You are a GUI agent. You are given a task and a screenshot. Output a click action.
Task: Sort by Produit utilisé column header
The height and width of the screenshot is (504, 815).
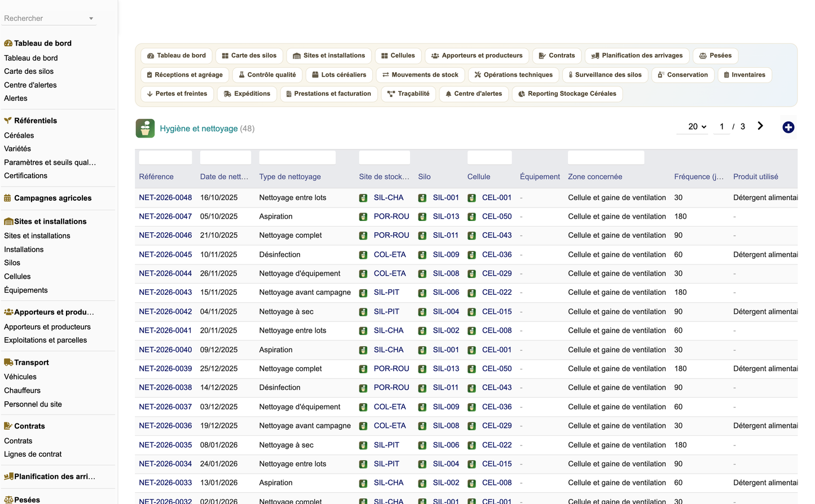coord(756,177)
